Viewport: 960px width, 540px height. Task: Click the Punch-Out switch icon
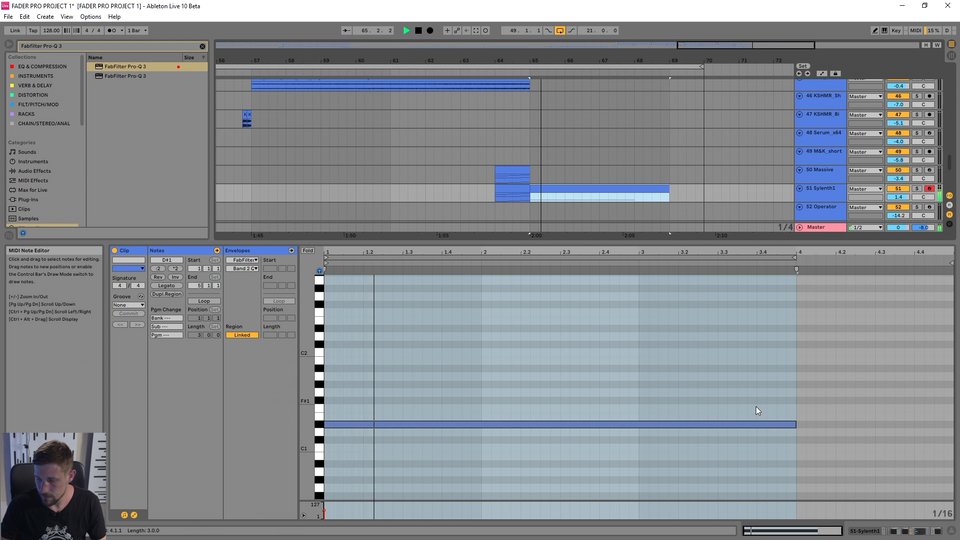571,30
